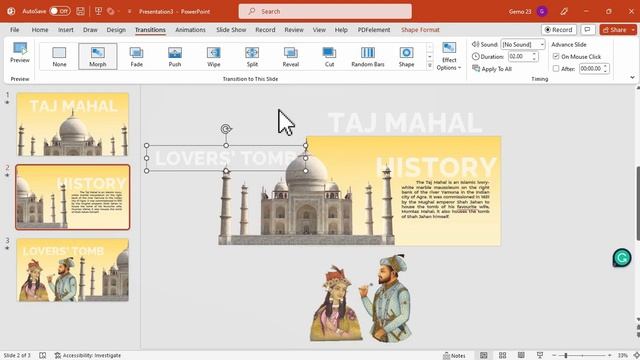This screenshot has height=360, width=640.
Task: Open the Slide Show tab
Action: [231, 30]
